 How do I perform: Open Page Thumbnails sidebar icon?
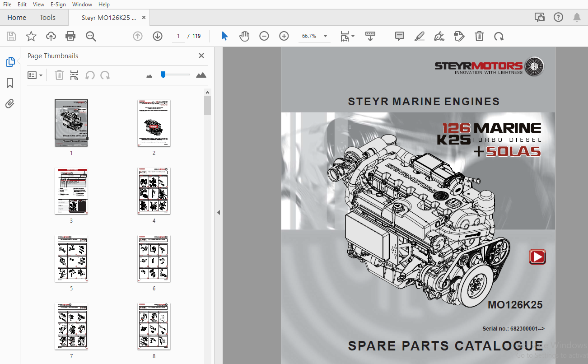(x=10, y=62)
